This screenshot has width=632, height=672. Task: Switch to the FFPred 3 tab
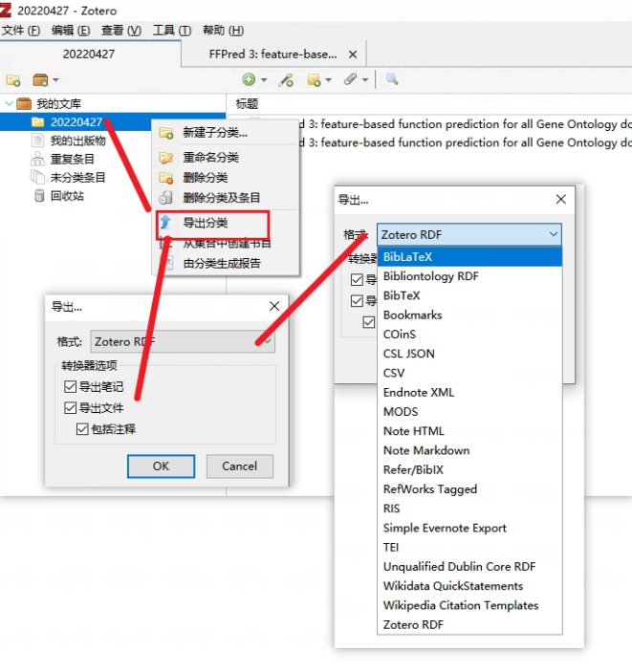coord(272,54)
